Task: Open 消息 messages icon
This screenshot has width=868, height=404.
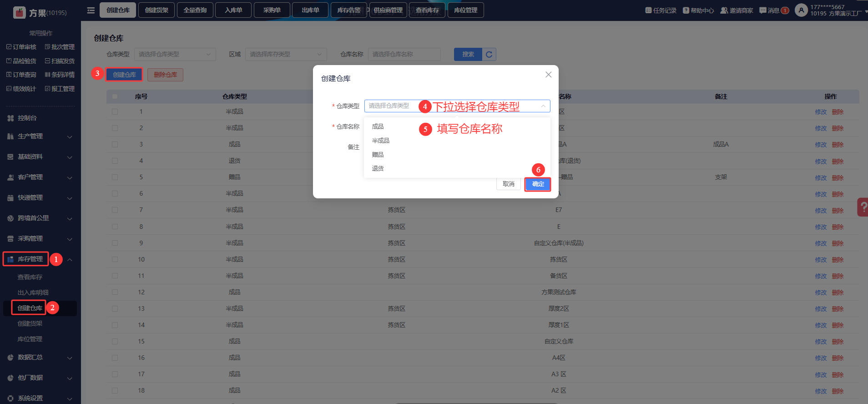Action: click(x=763, y=10)
